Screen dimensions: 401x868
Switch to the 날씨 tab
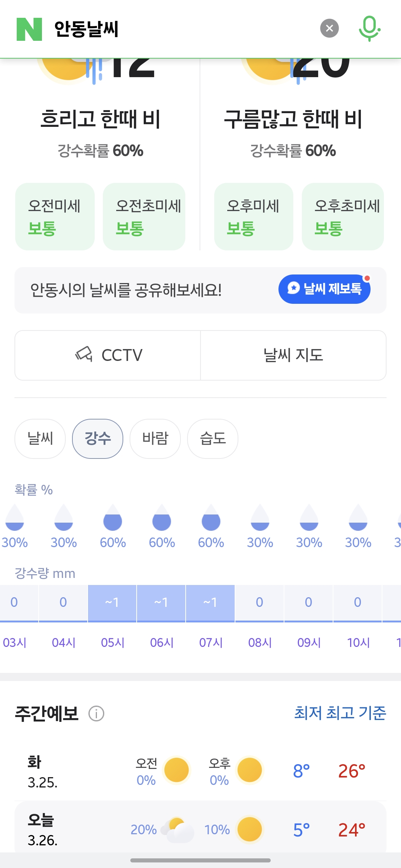(40, 439)
